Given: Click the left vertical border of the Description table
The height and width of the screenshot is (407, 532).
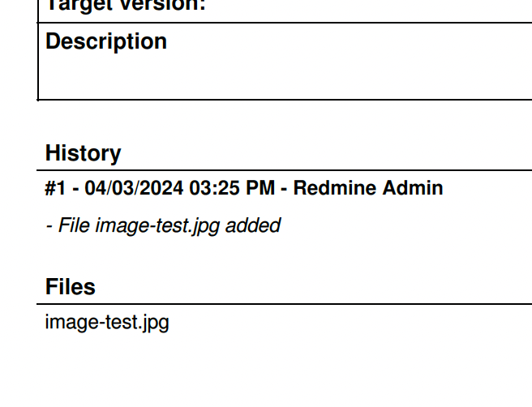Looking at the screenshot, I should pos(38,61).
